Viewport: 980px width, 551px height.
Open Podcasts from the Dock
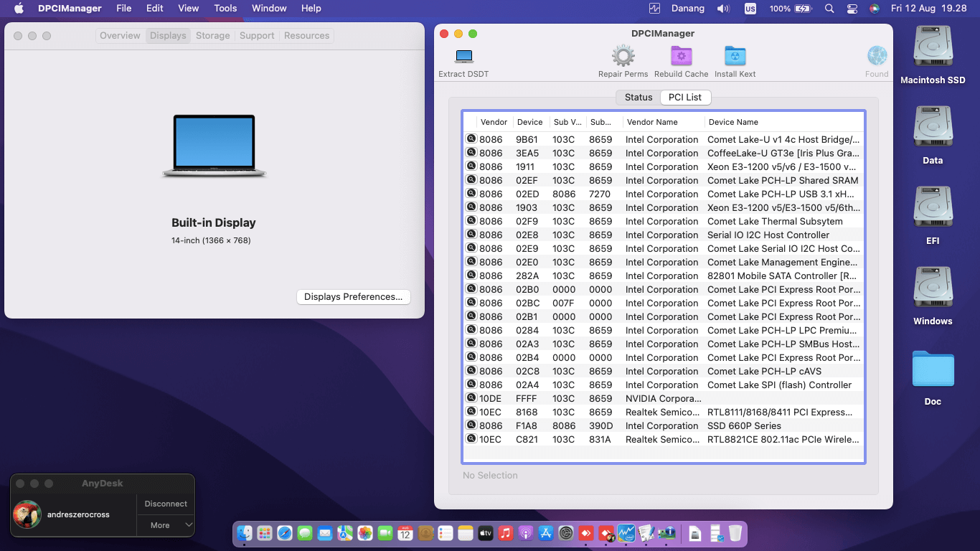click(x=526, y=533)
